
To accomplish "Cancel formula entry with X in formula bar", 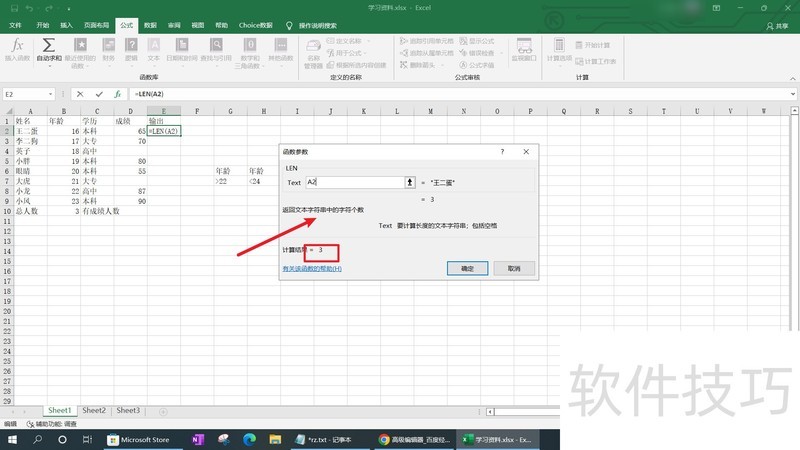I will point(80,94).
